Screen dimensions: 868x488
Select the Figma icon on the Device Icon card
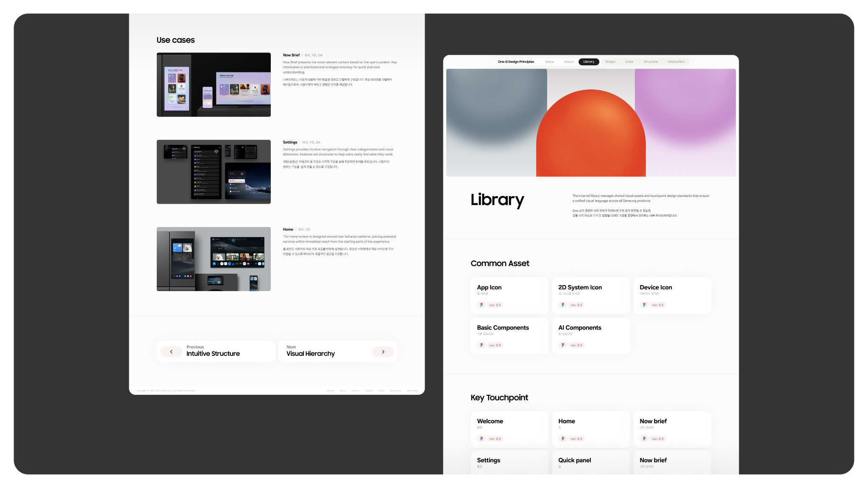point(645,305)
